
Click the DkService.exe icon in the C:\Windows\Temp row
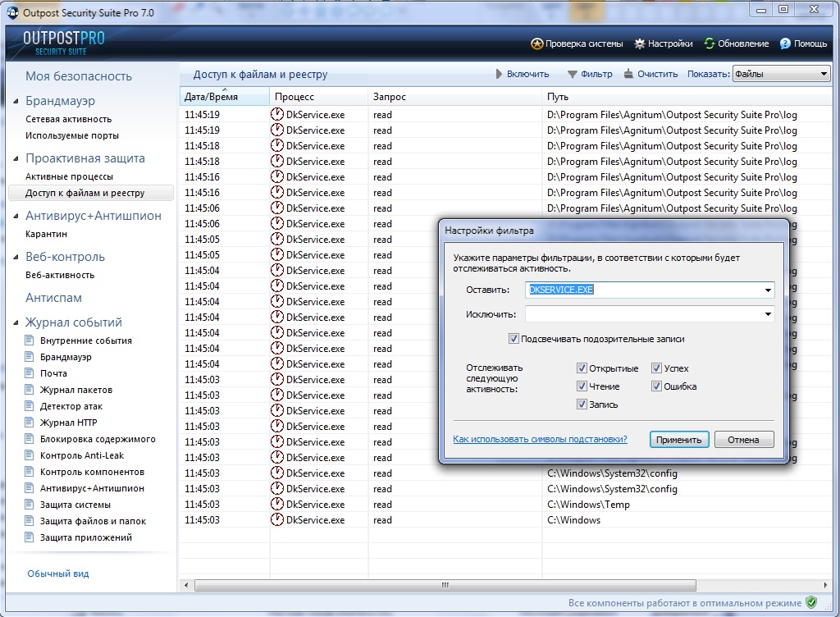pos(277,504)
